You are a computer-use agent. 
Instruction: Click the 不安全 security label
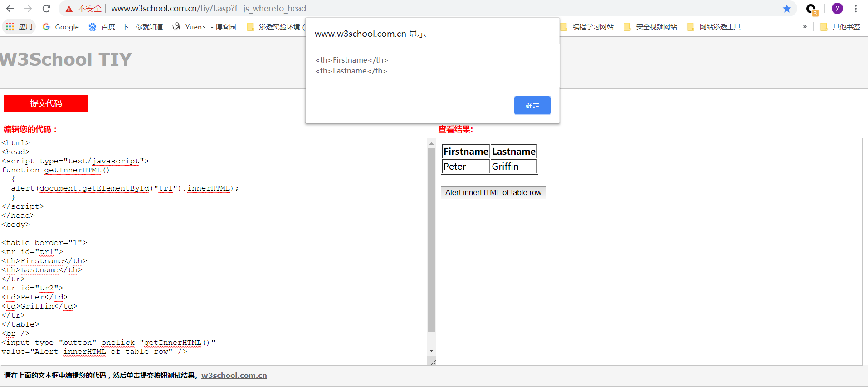tap(89, 9)
